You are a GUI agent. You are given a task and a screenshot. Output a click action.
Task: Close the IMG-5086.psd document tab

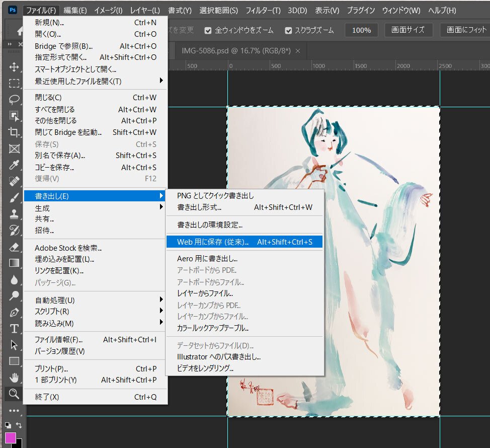[298, 51]
